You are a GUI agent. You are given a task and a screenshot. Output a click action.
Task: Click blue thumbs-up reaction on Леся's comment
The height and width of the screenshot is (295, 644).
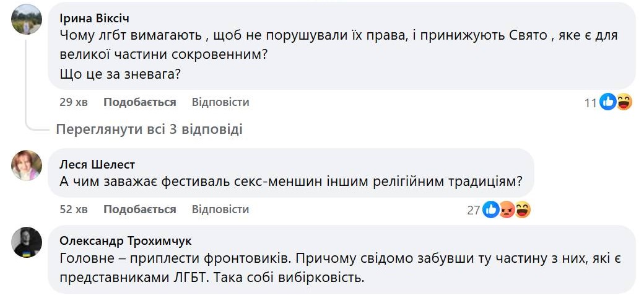click(491, 210)
